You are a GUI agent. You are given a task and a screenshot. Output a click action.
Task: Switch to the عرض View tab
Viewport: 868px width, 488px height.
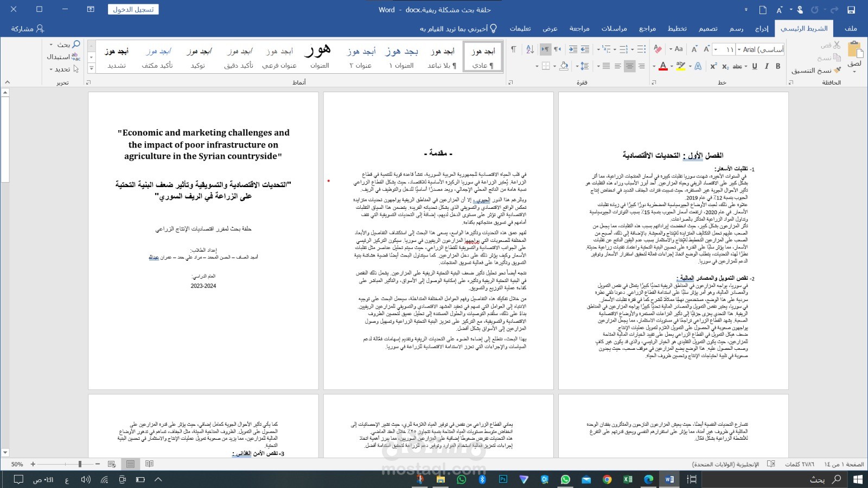click(550, 28)
